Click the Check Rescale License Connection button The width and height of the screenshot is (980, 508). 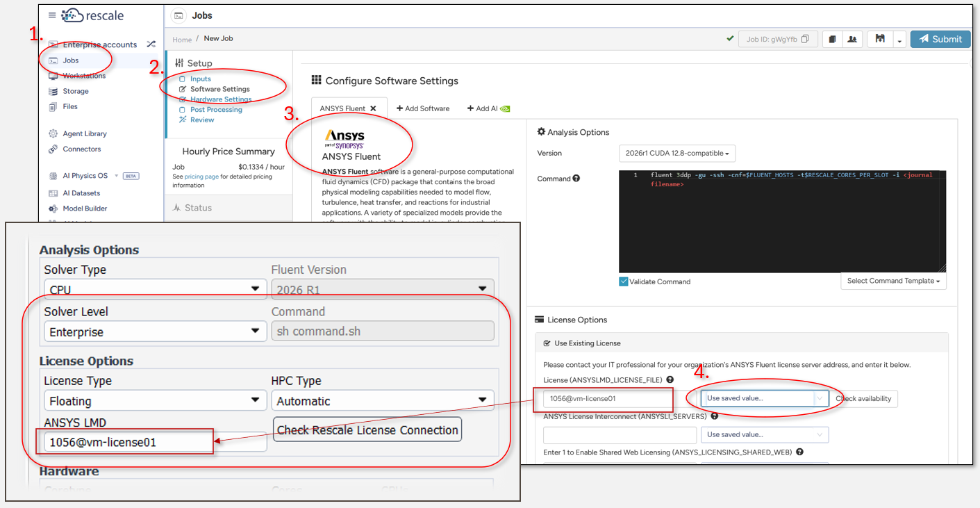367,430
